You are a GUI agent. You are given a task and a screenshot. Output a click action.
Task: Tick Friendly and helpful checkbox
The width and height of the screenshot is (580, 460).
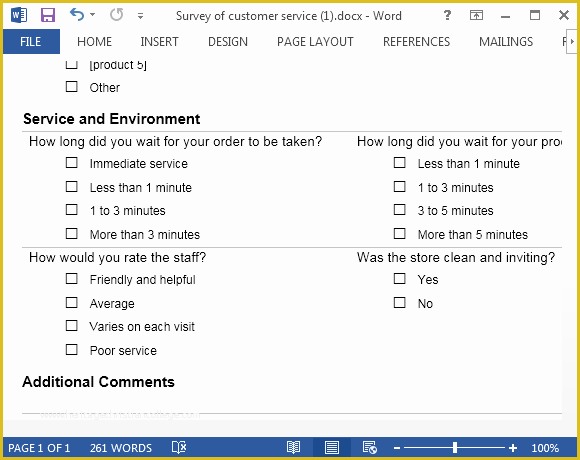coord(71,278)
